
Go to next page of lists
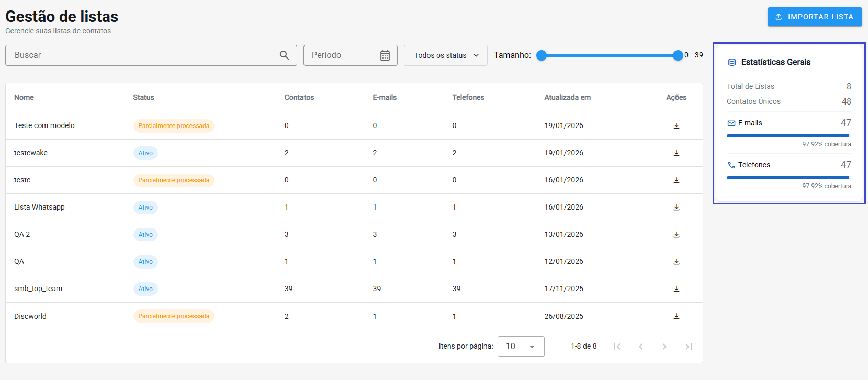[x=664, y=347]
